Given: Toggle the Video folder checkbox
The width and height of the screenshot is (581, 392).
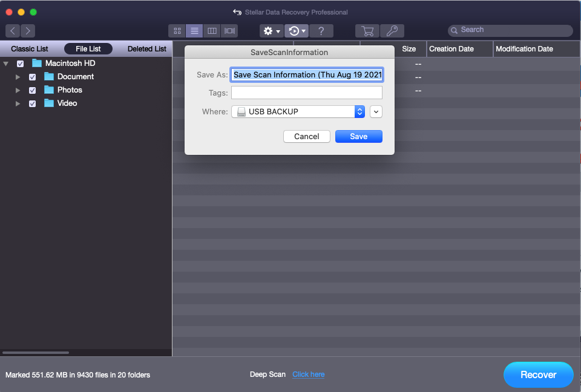Looking at the screenshot, I should 33,103.
